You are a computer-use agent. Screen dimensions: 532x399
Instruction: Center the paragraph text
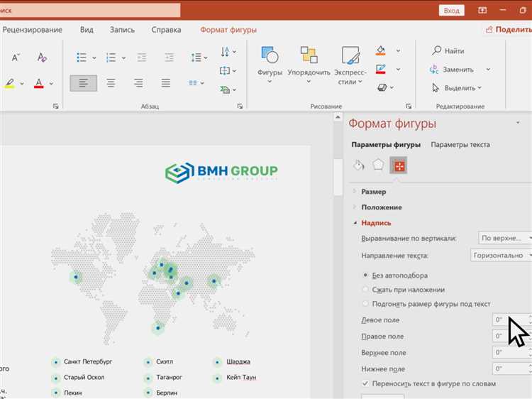coord(111,83)
